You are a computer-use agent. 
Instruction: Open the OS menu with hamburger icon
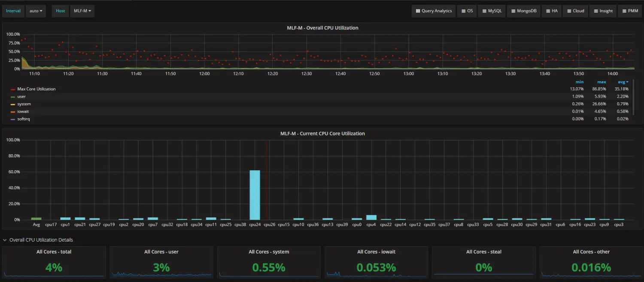point(467,11)
